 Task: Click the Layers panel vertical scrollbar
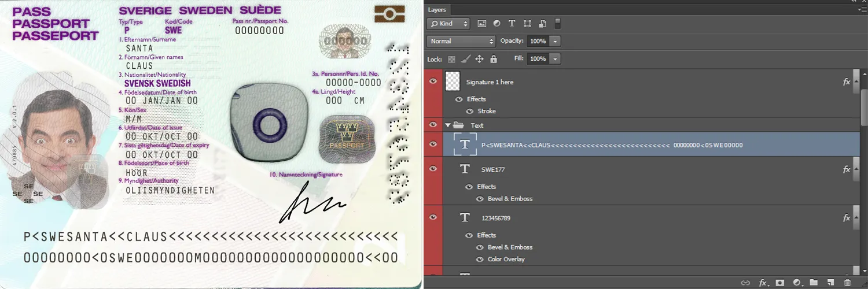(x=864, y=107)
